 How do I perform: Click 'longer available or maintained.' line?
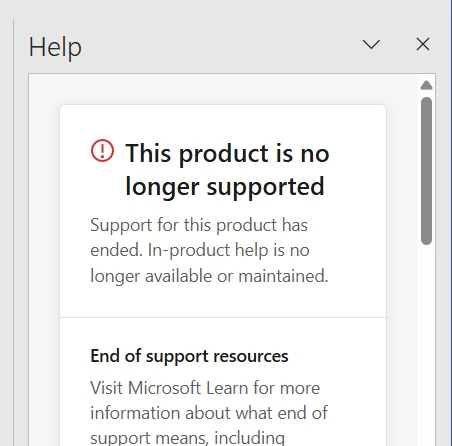click(x=209, y=276)
